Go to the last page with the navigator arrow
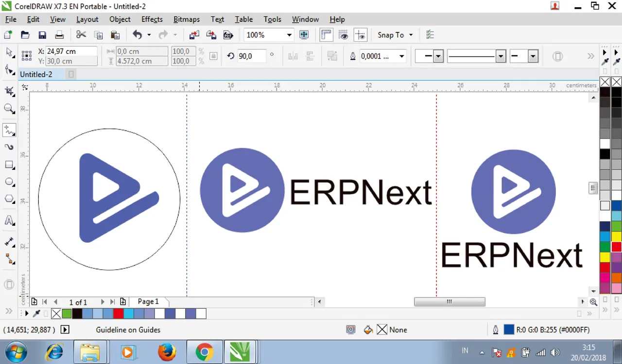 click(113, 302)
